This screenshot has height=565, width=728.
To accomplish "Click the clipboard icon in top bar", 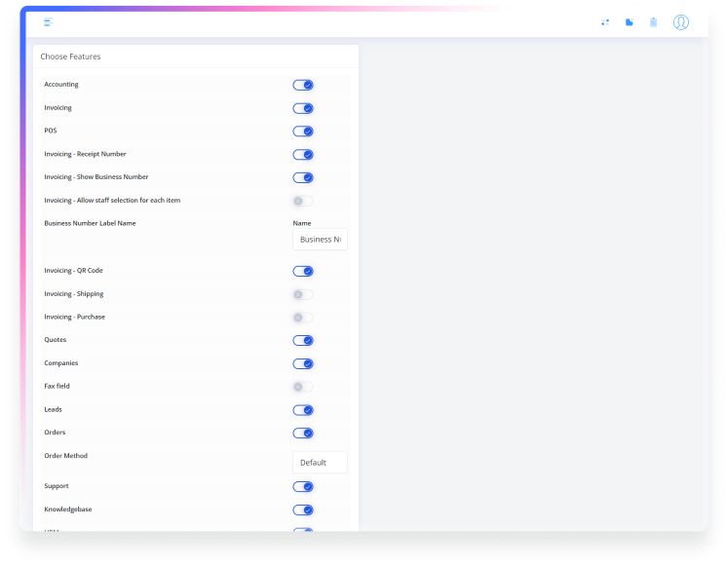I will pos(653,22).
